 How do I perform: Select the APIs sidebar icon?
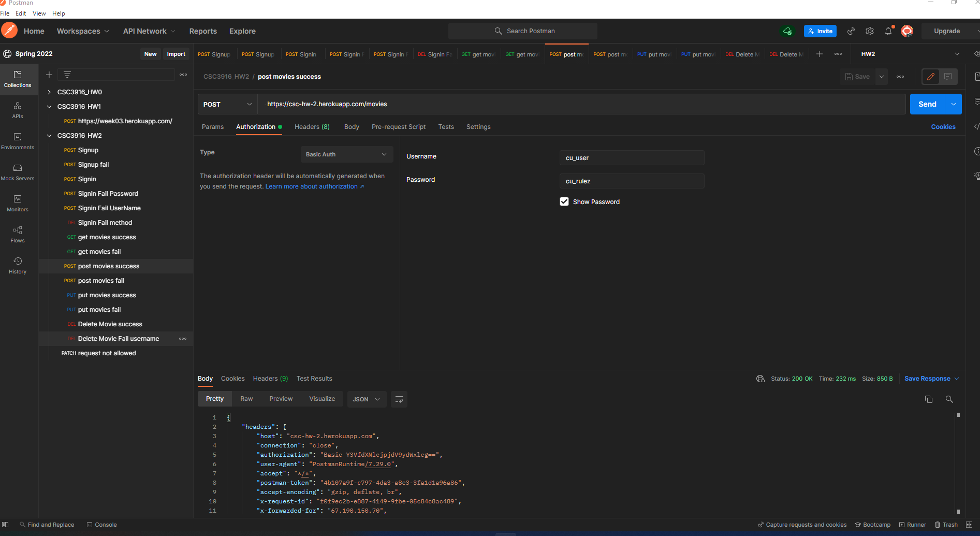tap(17, 110)
